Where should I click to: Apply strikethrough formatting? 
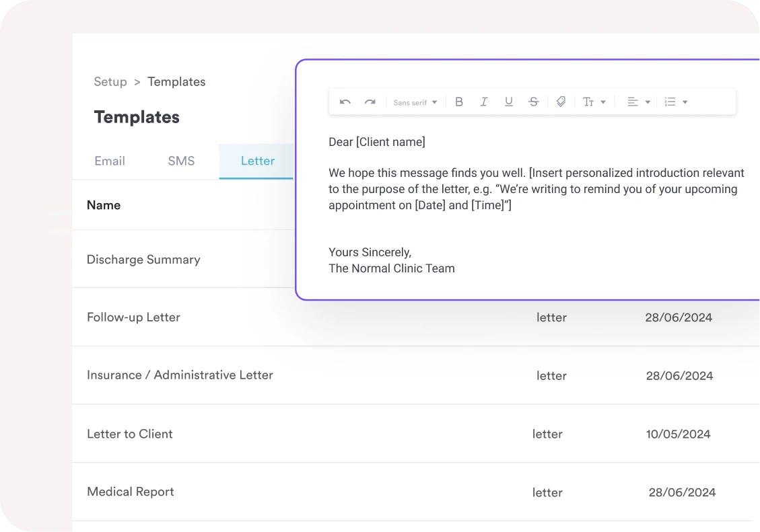[x=534, y=102]
